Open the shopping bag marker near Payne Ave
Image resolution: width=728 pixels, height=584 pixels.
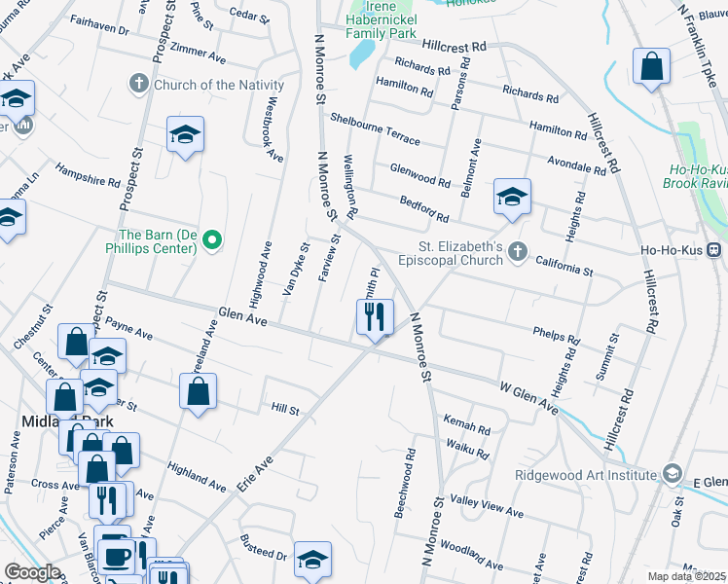click(x=76, y=344)
